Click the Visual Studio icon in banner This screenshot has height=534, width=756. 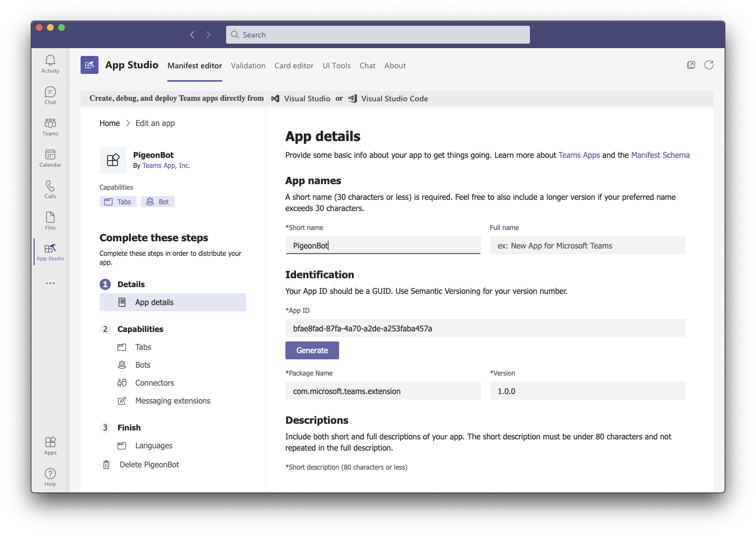click(275, 99)
